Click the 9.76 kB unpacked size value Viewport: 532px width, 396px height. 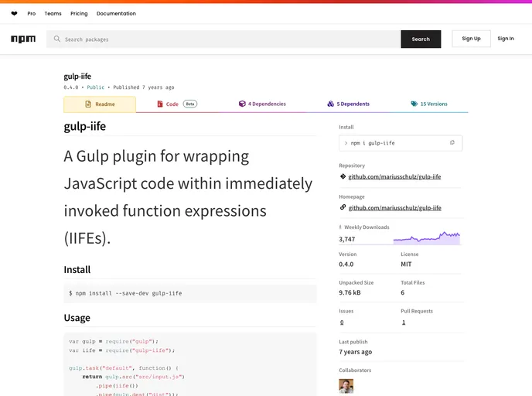350,292
